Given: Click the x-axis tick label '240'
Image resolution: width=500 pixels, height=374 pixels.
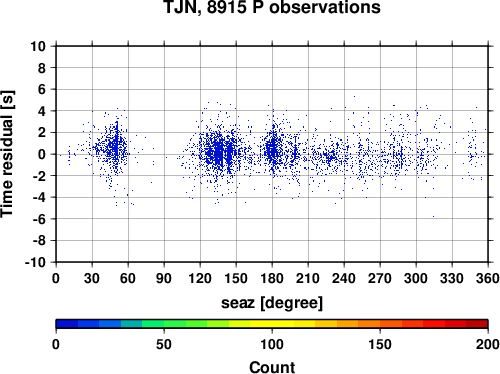Looking at the screenshot, I should click(x=344, y=278).
